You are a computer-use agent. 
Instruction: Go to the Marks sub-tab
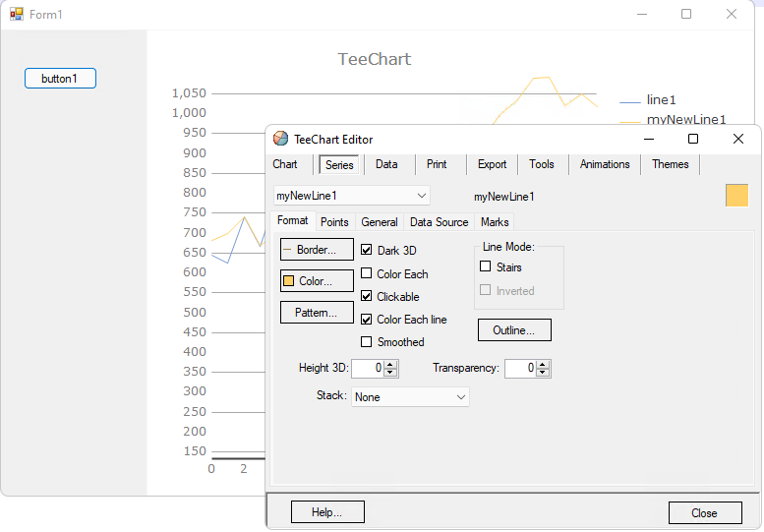tap(495, 222)
